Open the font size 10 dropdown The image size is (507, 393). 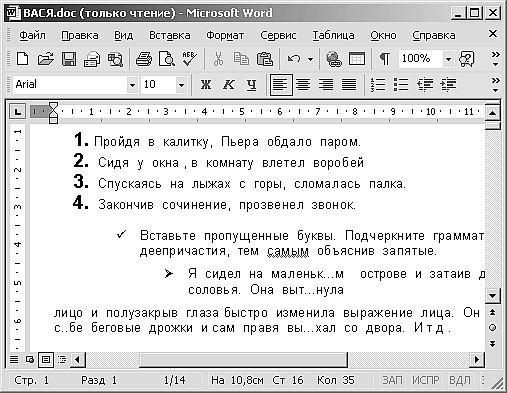tap(181, 85)
